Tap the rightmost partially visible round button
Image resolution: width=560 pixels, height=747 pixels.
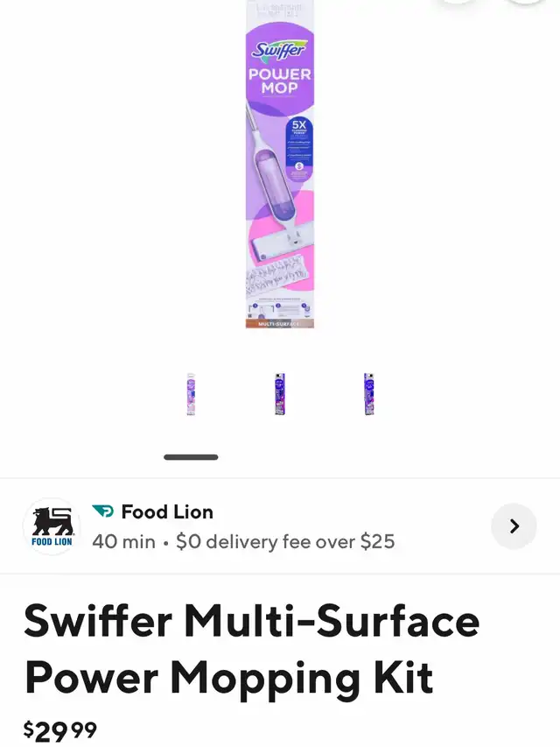(x=526, y=2)
